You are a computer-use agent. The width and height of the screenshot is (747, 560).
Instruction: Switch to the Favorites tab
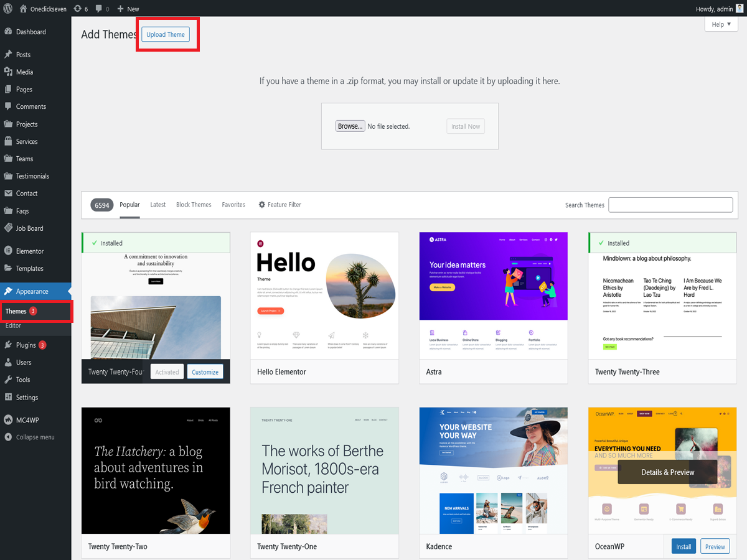pos(233,205)
